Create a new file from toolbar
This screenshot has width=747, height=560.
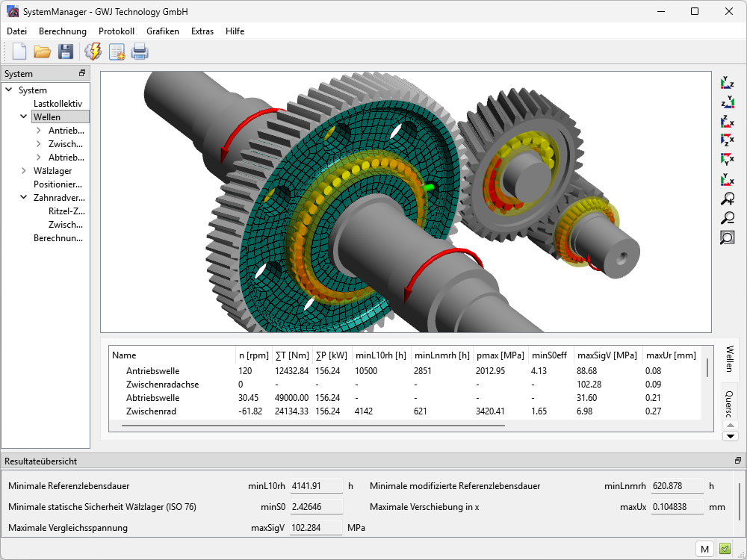click(19, 52)
